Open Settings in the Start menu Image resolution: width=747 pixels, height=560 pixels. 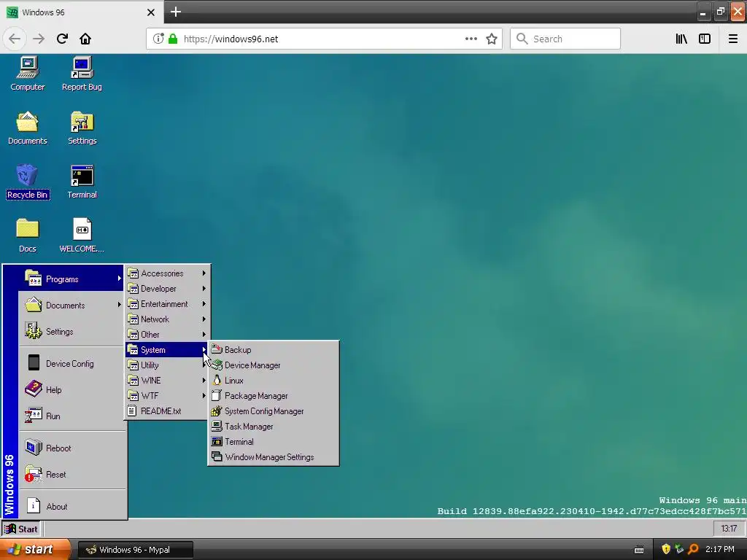point(71,332)
